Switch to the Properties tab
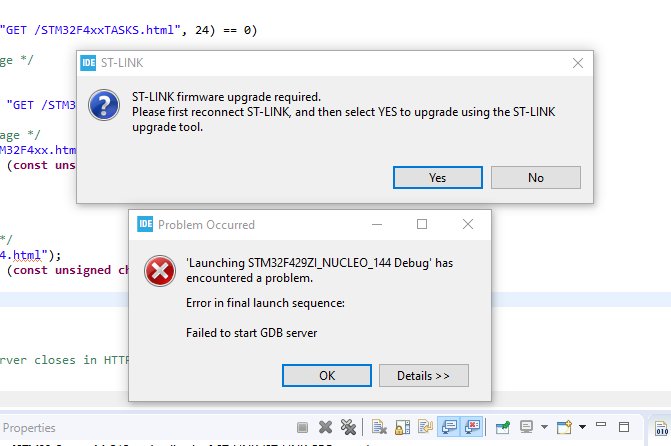Image resolution: width=671 pixels, height=446 pixels. (x=29, y=428)
